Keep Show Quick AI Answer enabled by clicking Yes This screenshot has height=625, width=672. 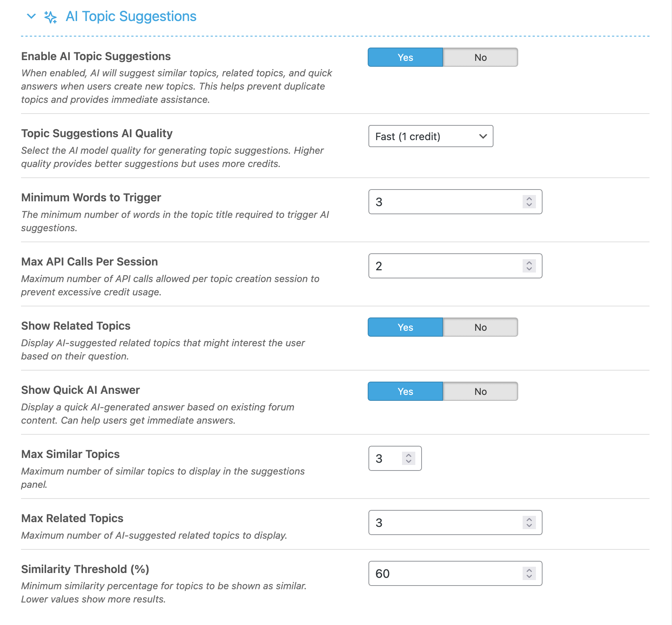pos(405,391)
